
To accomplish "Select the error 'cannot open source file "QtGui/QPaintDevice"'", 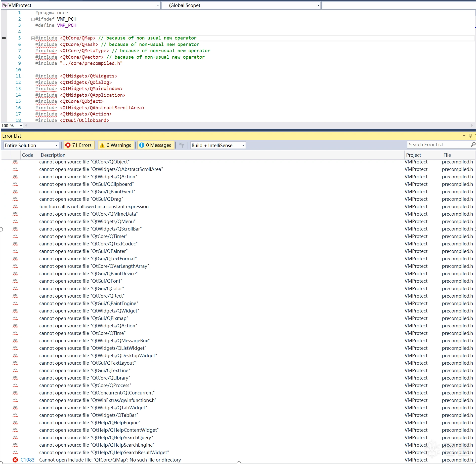I will 88,273.
